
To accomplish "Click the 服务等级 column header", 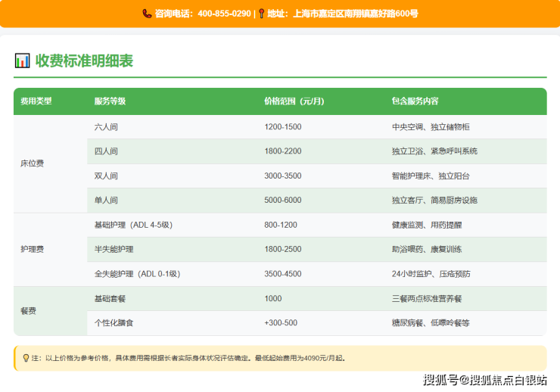I will point(110,101).
